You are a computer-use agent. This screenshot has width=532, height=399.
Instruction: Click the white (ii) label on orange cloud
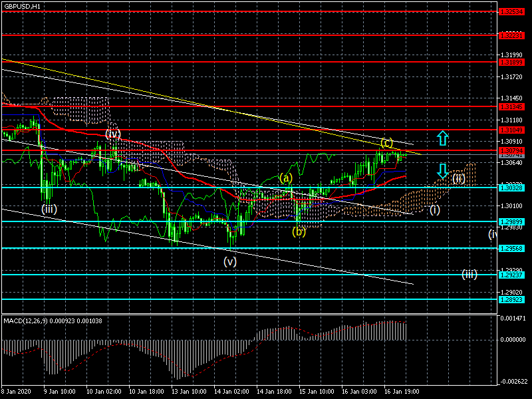pos(458,178)
